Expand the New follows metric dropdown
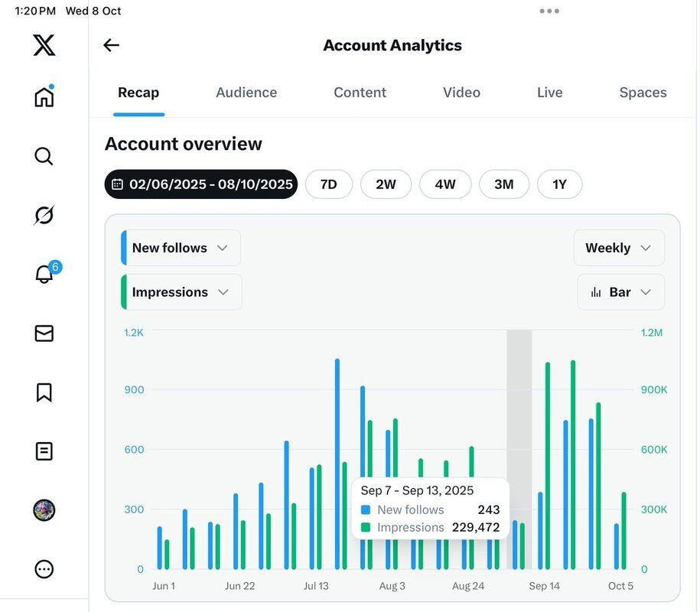 [x=181, y=248]
